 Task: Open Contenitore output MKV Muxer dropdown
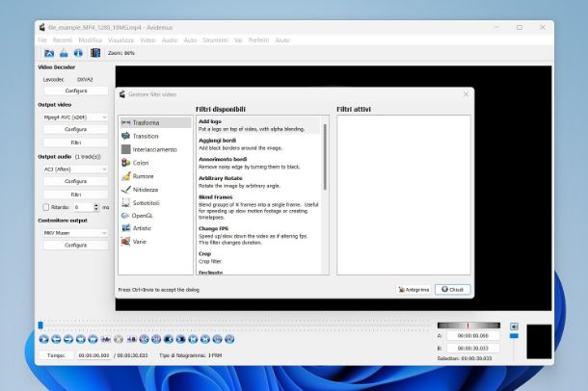[75, 233]
